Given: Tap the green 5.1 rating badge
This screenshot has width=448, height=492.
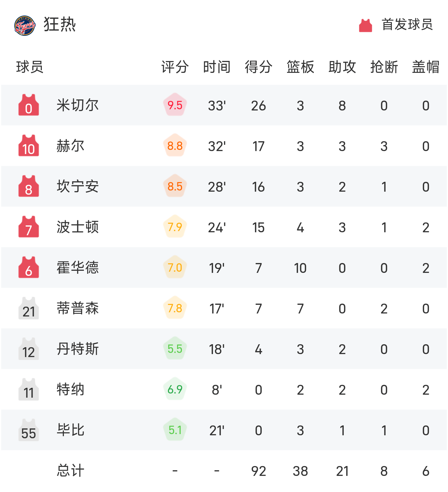Looking at the screenshot, I should click(175, 430).
